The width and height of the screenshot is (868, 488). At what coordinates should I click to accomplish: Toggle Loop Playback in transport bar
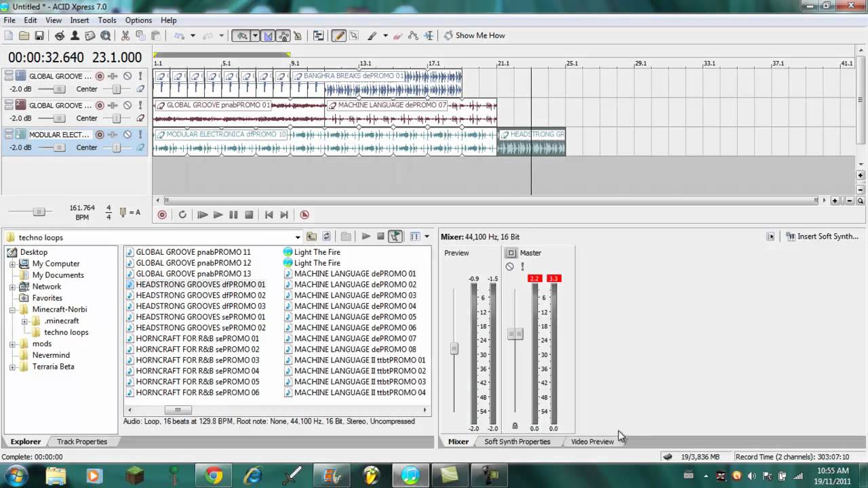tap(182, 215)
